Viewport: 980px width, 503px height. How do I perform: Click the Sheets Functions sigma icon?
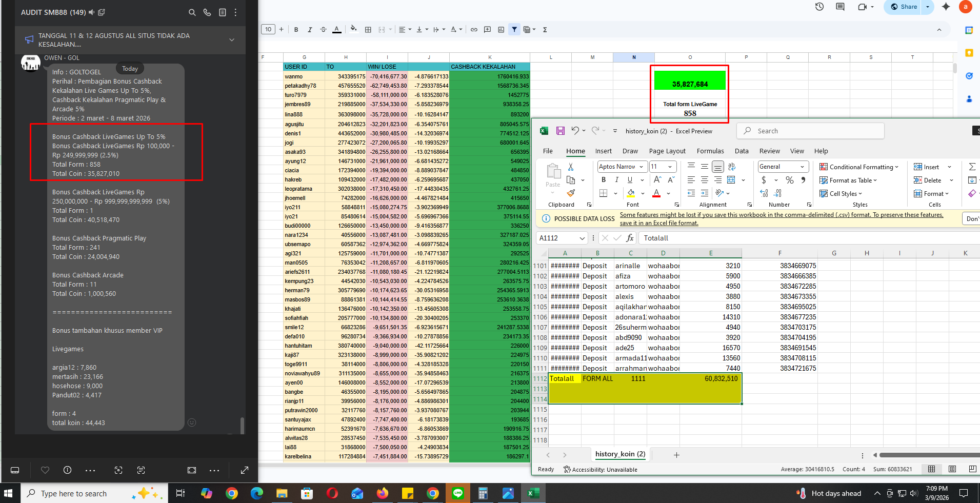545,30
